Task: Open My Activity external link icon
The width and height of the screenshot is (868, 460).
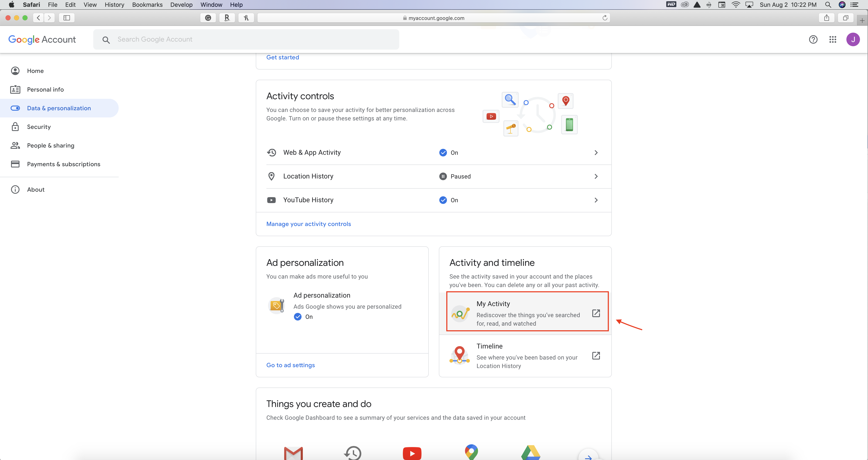Action: click(596, 313)
